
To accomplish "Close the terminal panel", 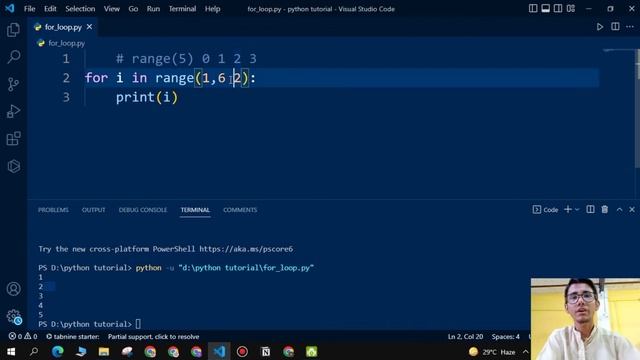I will tap(632, 209).
